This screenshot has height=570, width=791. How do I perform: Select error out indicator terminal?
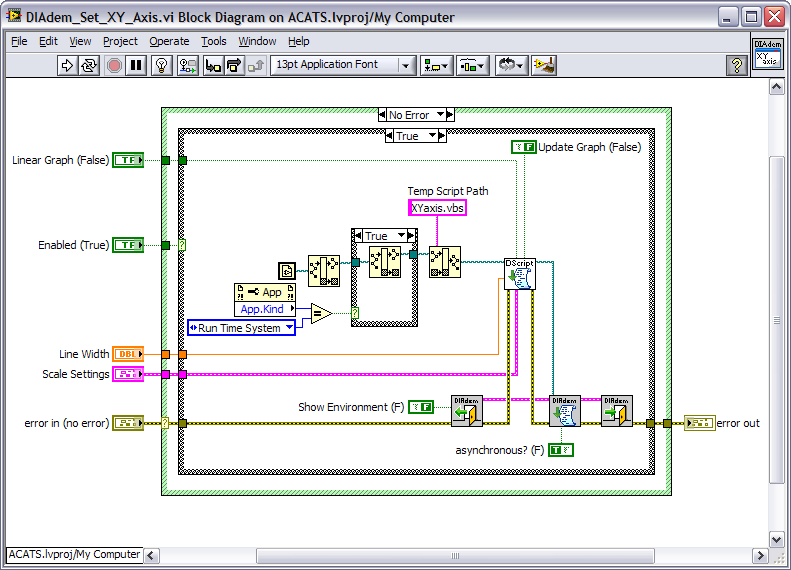pos(700,423)
